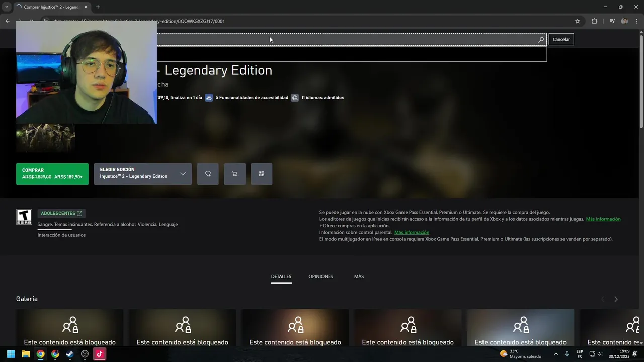Open the Chrome profile avatar

coord(624,21)
